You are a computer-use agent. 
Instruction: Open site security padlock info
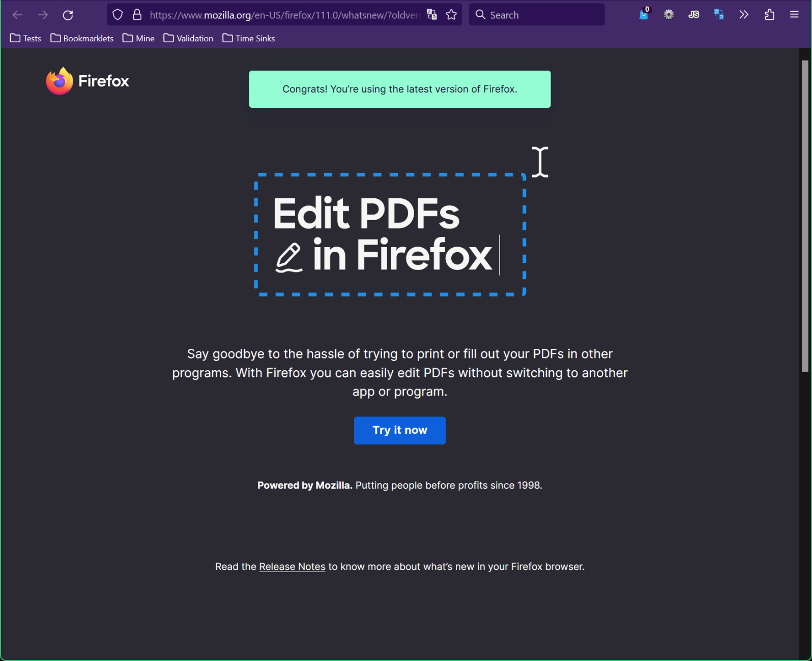[137, 15]
